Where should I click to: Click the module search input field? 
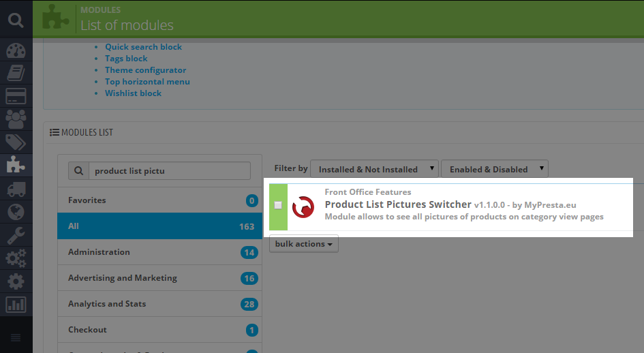(x=169, y=171)
